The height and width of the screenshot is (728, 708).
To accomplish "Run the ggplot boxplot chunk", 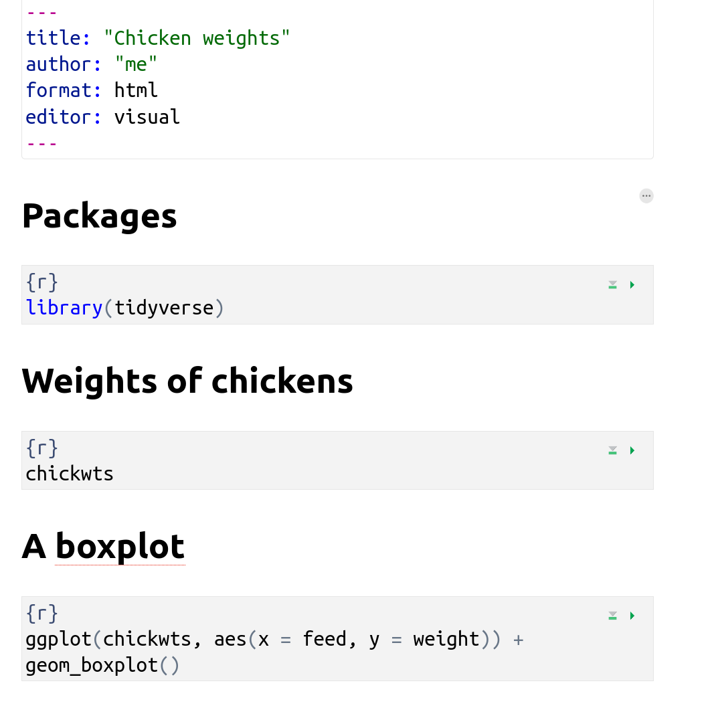I will tap(632, 616).
